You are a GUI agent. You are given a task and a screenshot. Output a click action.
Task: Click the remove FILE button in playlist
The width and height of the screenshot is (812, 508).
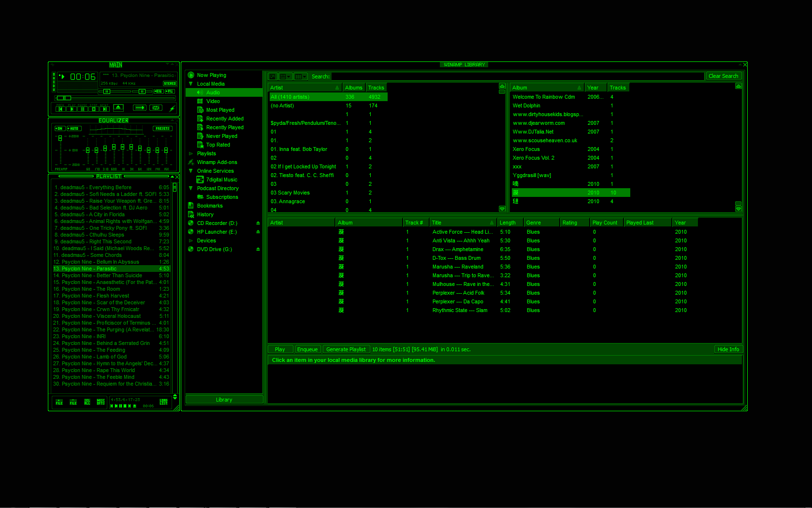coord(73,402)
